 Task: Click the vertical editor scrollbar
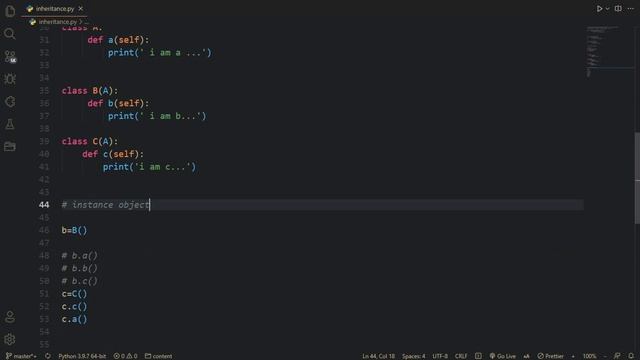[x=637, y=178]
